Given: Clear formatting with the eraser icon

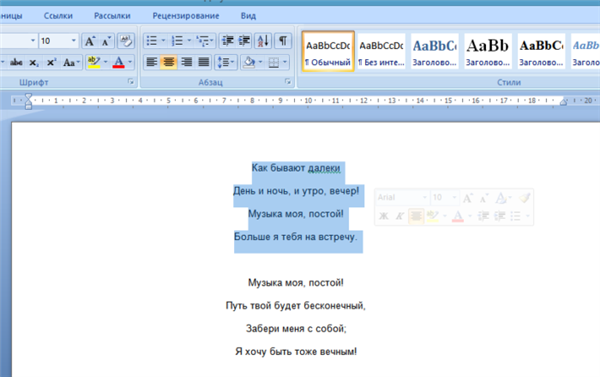Looking at the screenshot, I should 126,41.
